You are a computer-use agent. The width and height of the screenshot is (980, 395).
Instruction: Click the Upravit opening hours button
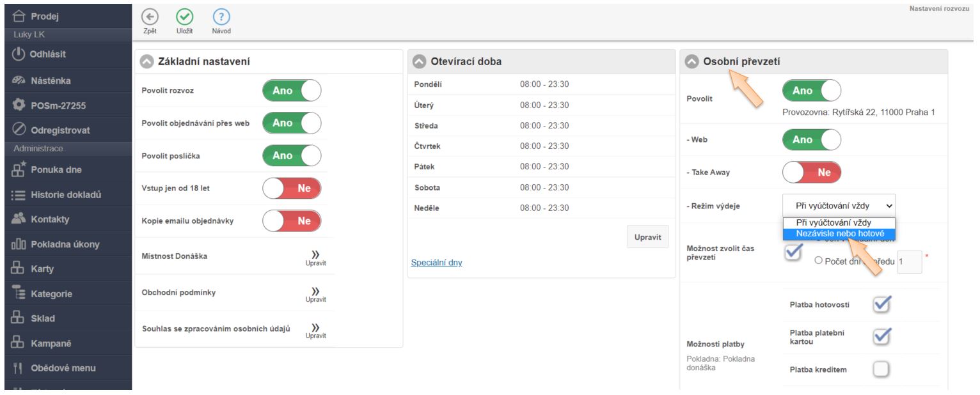(x=647, y=236)
